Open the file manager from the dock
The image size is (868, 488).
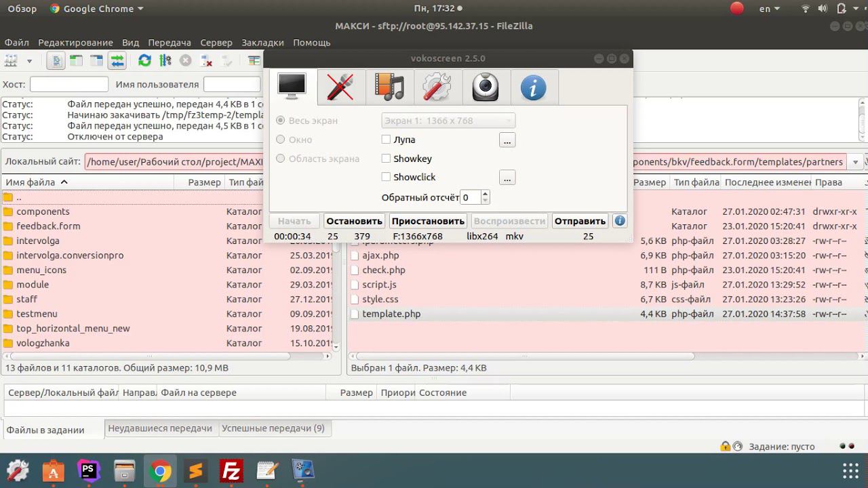coord(125,470)
